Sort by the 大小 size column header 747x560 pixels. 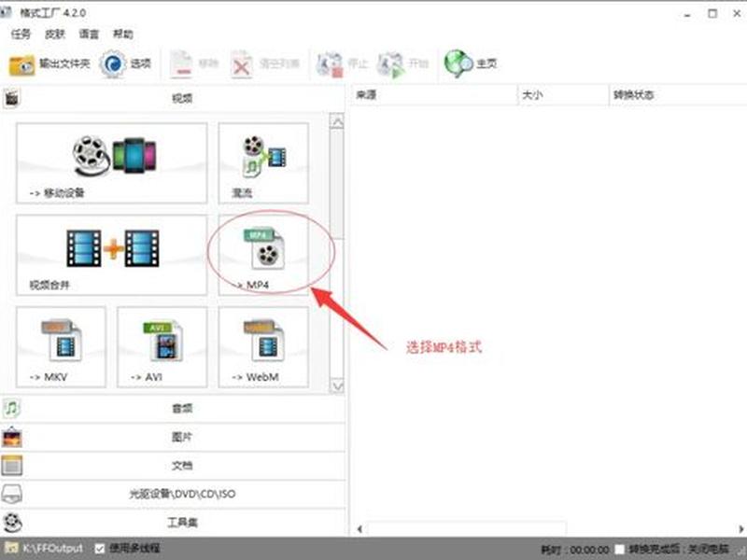pyautogui.click(x=563, y=95)
